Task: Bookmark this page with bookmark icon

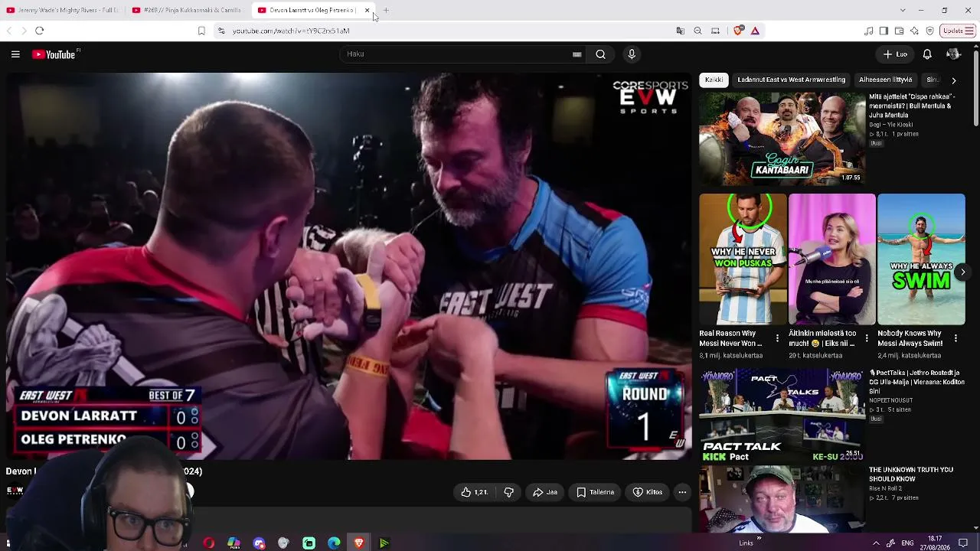Action: (201, 31)
